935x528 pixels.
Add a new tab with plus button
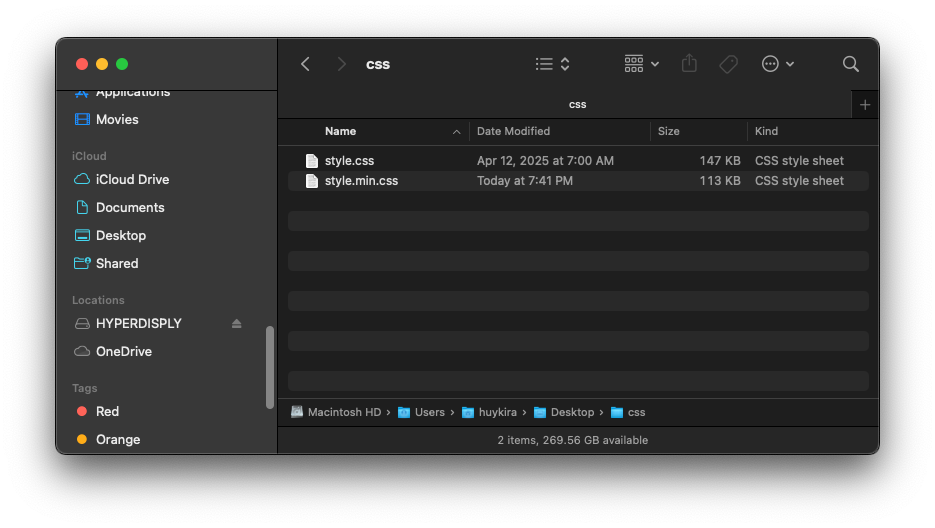865,105
